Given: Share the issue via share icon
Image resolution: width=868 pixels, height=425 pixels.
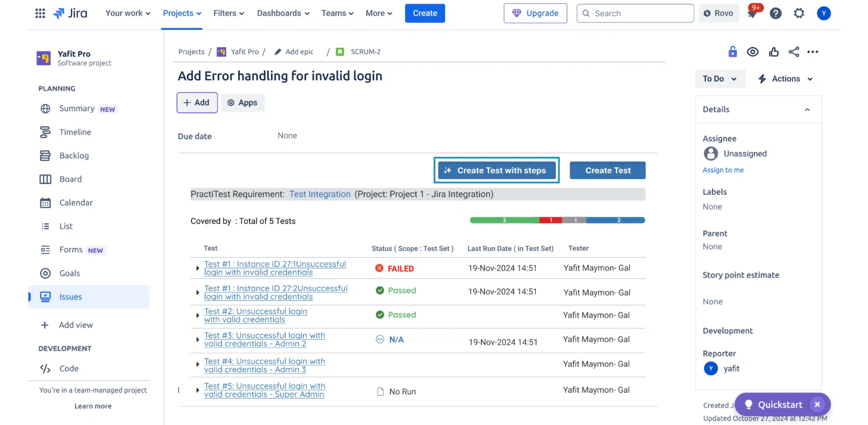Looking at the screenshot, I should click(794, 52).
